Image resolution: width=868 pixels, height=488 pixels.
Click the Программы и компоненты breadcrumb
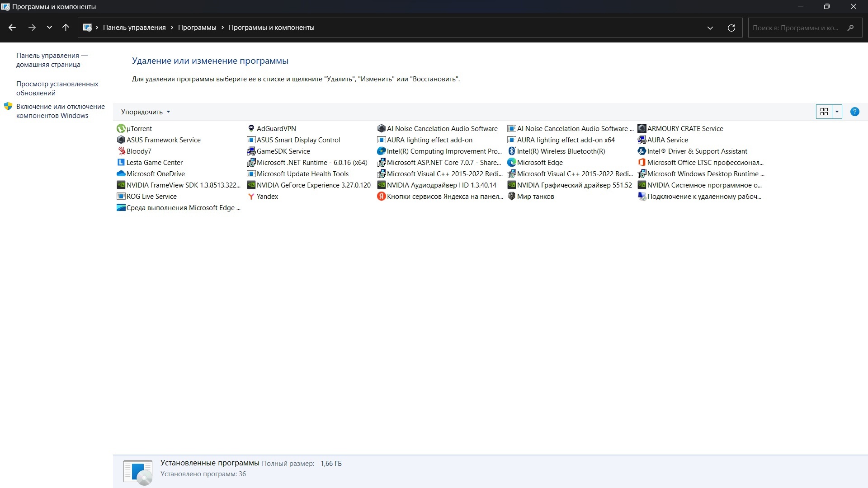(271, 28)
